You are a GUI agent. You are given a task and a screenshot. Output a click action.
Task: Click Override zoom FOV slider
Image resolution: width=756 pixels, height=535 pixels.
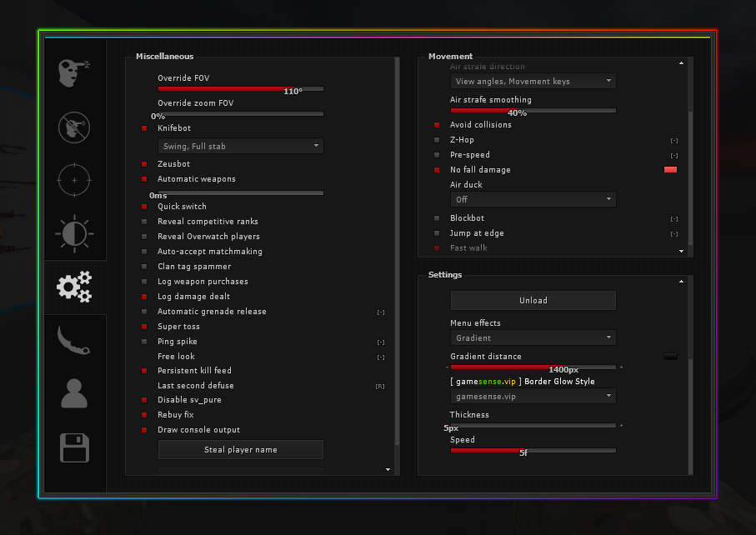click(241, 113)
